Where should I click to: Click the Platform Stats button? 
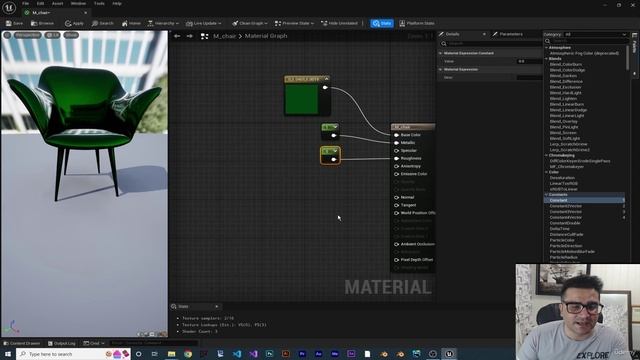coord(417,23)
